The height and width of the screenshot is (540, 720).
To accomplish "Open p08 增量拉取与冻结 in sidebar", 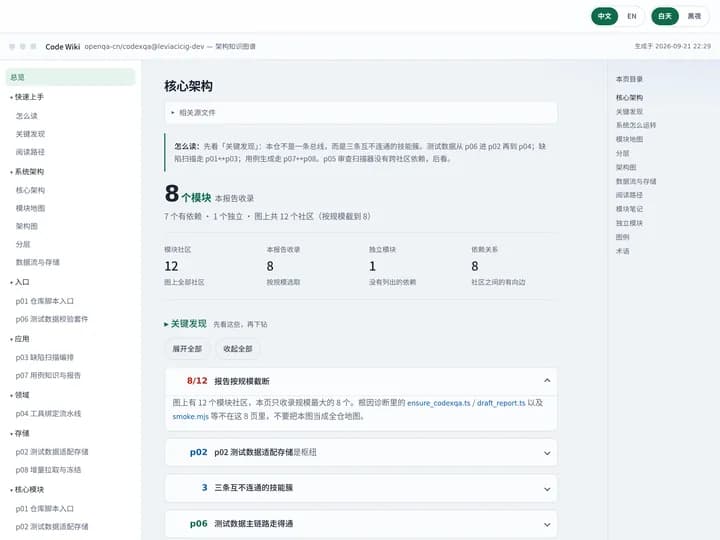I will [x=48, y=470].
